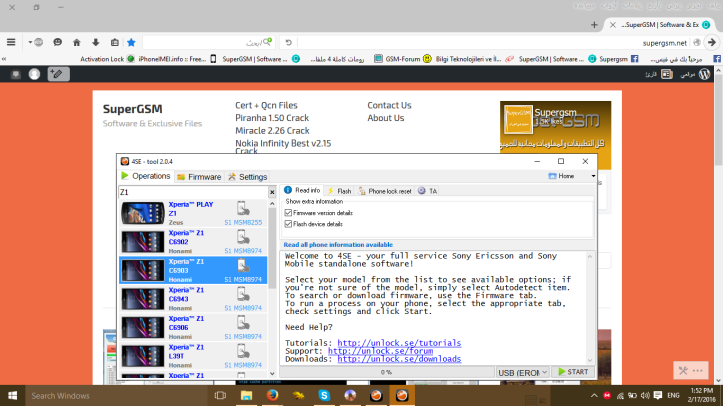Clear the Z1 search with the X icon

(272, 192)
